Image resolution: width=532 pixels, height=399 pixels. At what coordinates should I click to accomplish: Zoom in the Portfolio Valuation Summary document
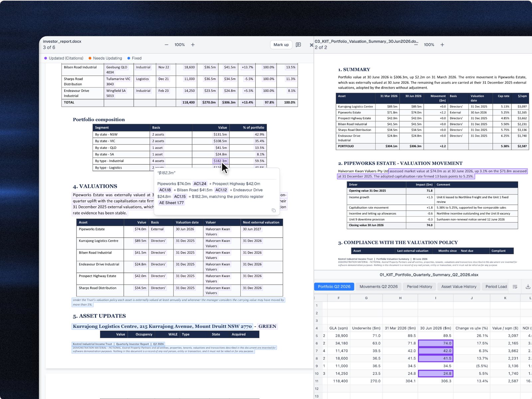pos(442,45)
